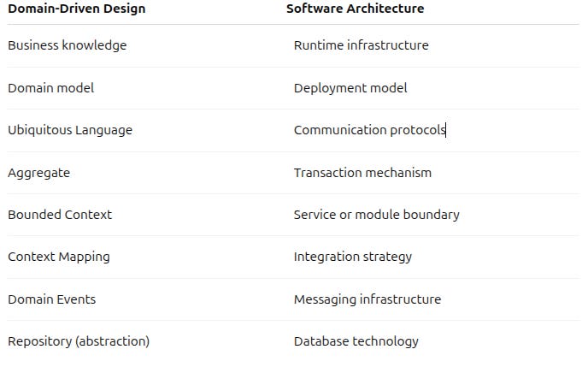Click the Software Architecture column header
Screen dimensions: 588x367
(356, 9)
